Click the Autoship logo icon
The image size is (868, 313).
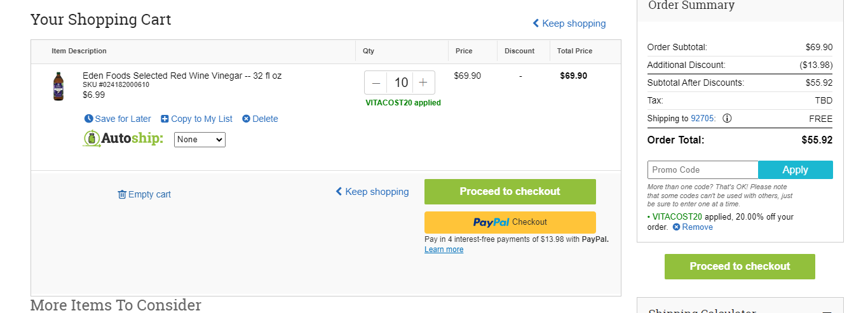(92, 138)
